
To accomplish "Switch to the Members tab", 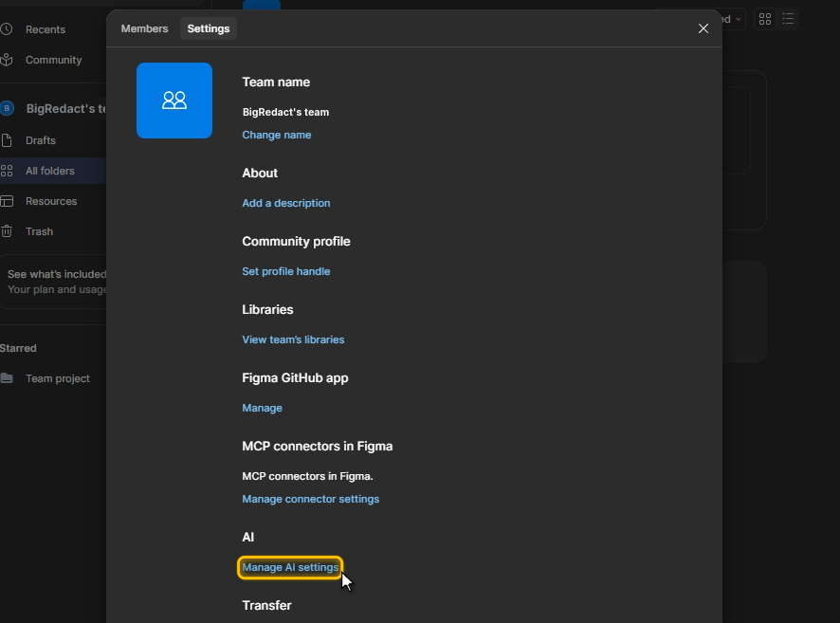I will click(x=144, y=28).
